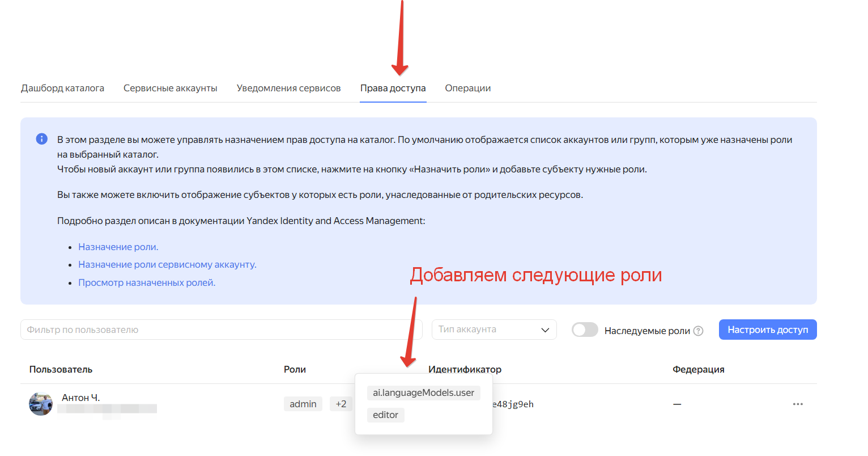This screenshot has height=456, width=868.
Task: Select the Права доступа tab
Action: click(x=393, y=88)
